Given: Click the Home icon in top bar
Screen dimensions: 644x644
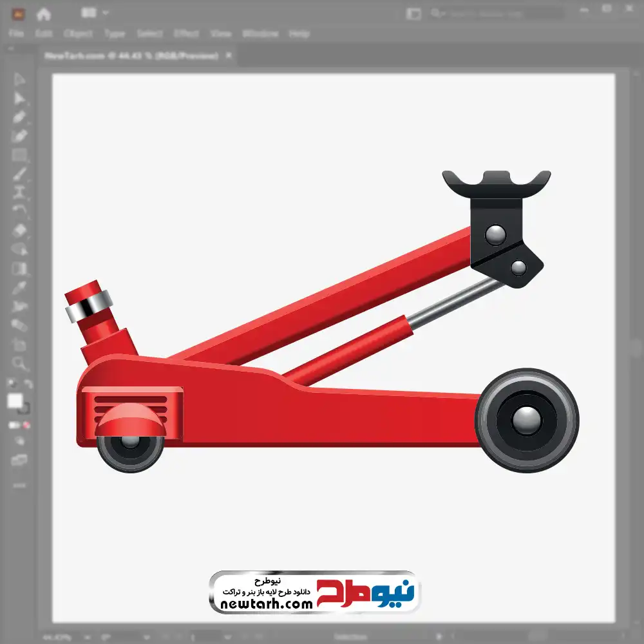Looking at the screenshot, I should (44, 14).
